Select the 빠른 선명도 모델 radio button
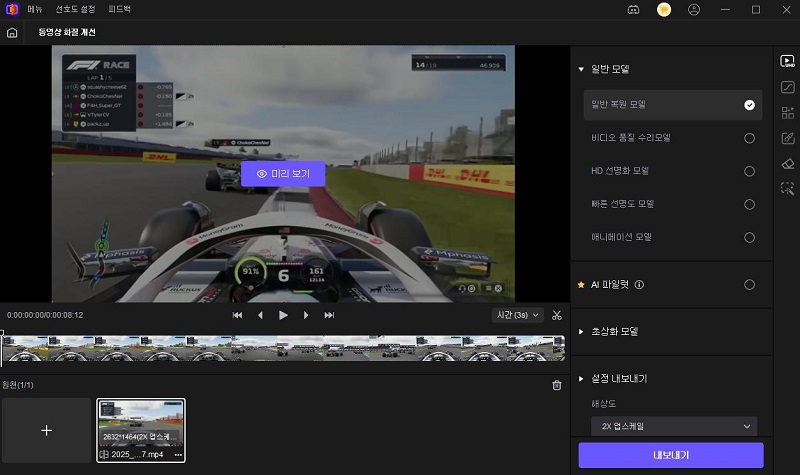The width and height of the screenshot is (800, 475). [x=749, y=205]
